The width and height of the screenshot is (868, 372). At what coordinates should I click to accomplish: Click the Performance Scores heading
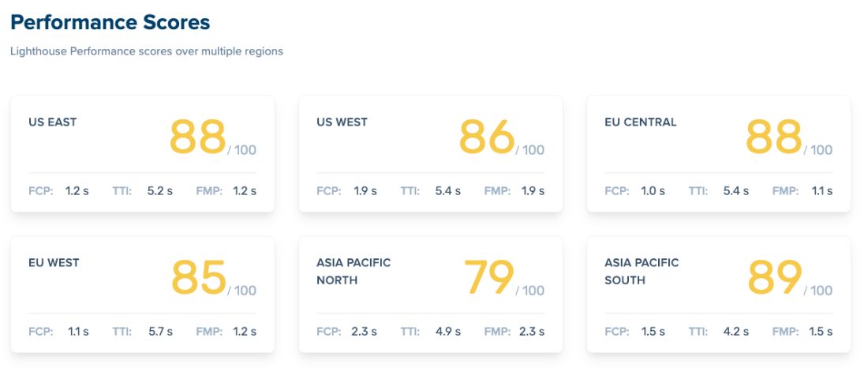(110, 23)
